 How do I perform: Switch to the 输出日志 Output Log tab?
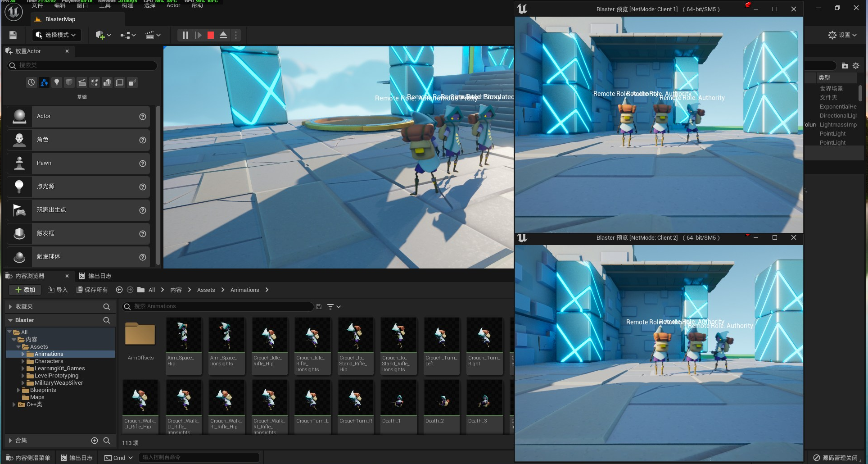pyautogui.click(x=95, y=276)
